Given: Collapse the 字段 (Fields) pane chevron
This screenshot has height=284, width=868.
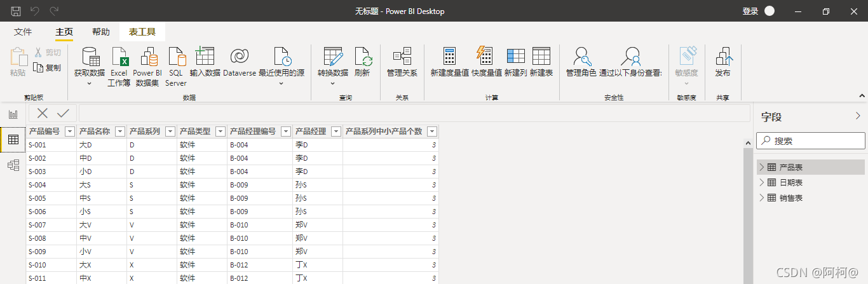Looking at the screenshot, I should click(x=858, y=116).
